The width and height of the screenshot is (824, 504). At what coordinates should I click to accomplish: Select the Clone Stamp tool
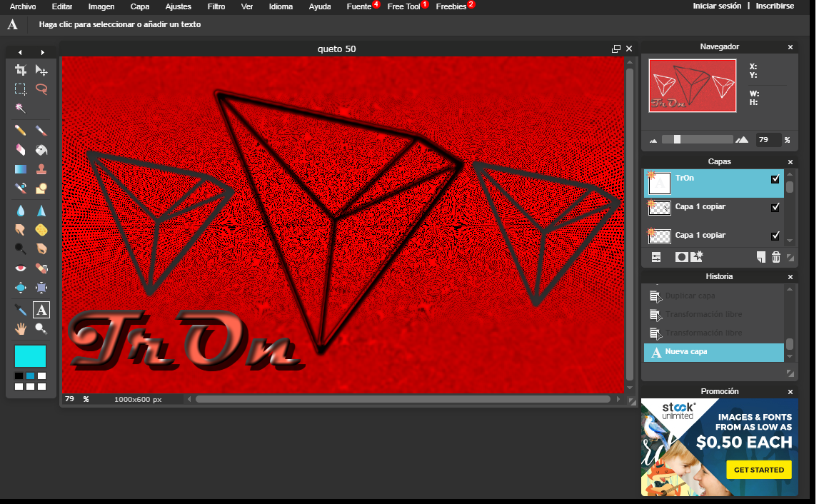tap(41, 169)
